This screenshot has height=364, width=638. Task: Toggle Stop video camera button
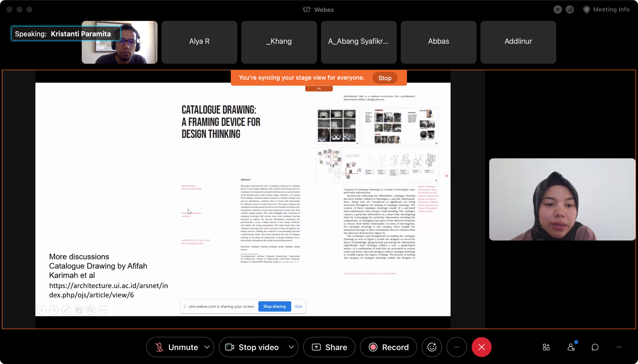(x=253, y=347)
